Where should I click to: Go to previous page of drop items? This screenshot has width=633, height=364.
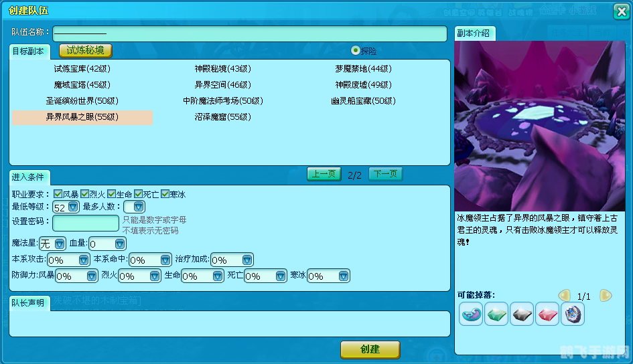tap(565, 296)
